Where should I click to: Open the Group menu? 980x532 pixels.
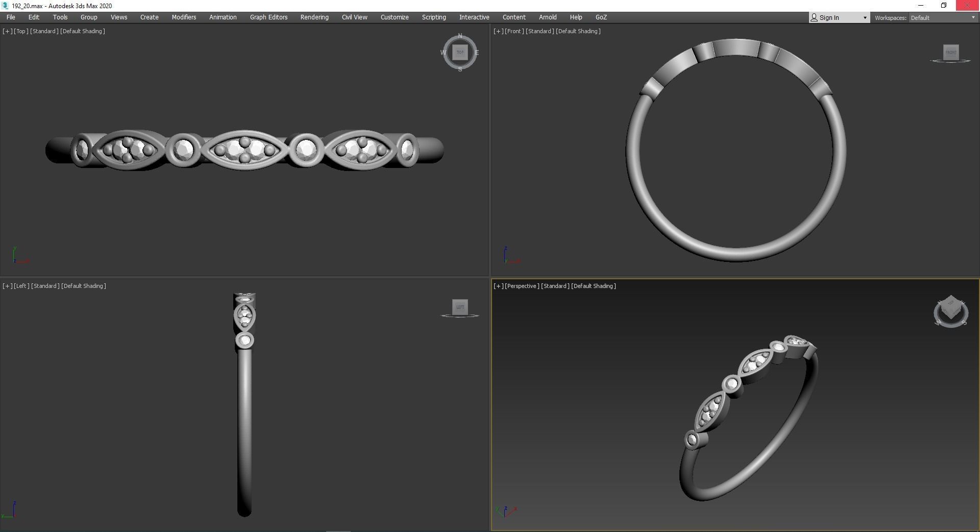coord(89,17)
